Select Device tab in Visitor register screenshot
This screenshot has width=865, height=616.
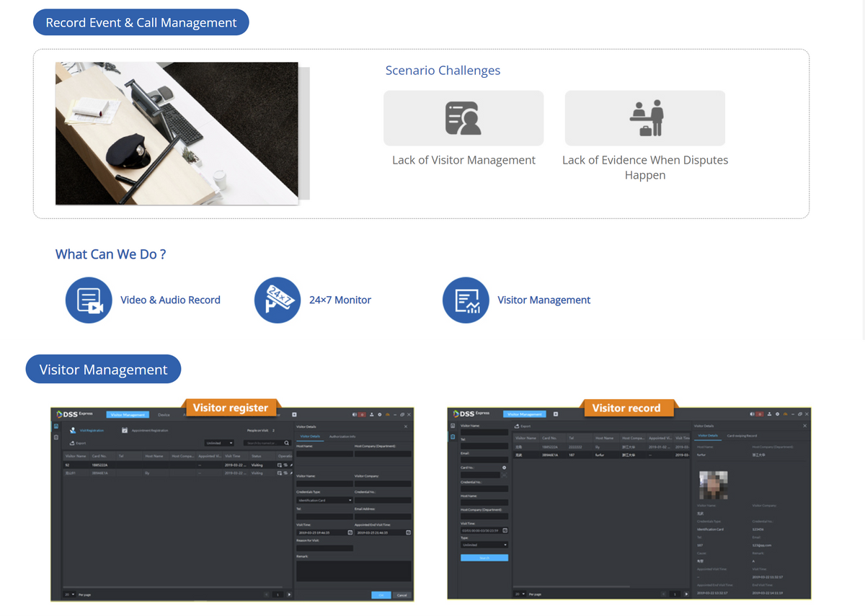pos(164,414)
